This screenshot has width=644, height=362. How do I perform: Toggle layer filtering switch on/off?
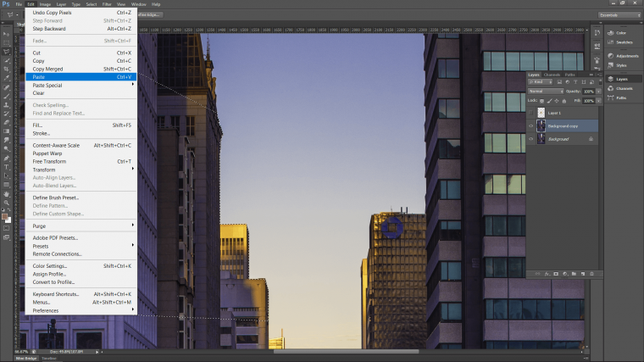coord(600,82)
